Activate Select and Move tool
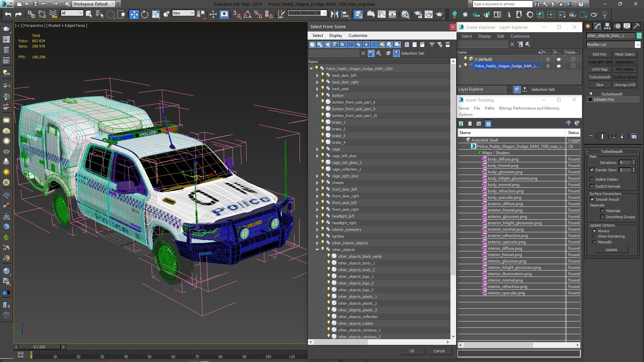 (x=134, y=14)
